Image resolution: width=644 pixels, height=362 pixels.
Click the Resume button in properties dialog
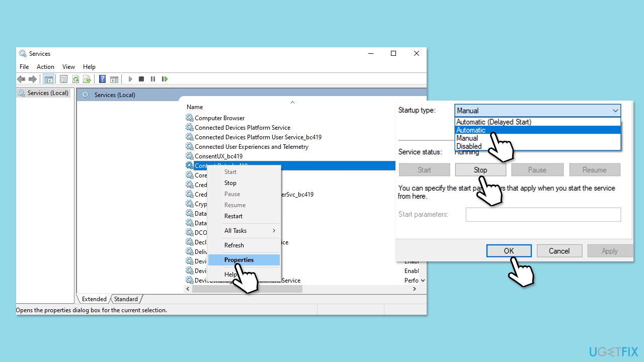(595, 170)
